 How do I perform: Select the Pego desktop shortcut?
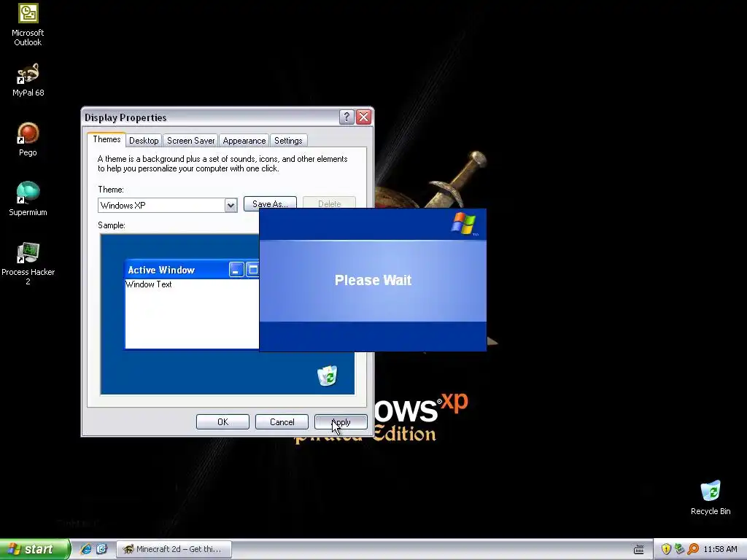pos(28,139)
